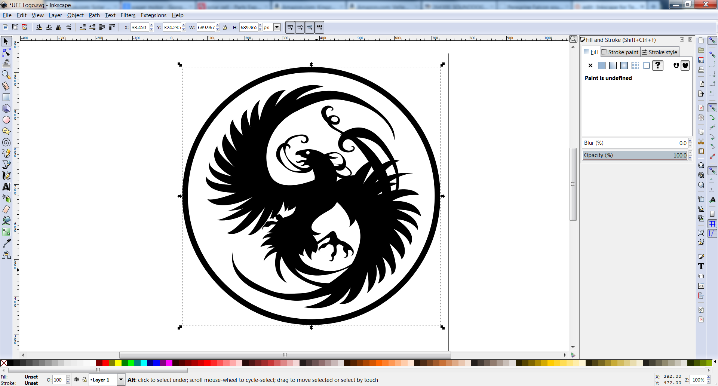Select the Calligraphy tool
The image size is (718, 386).
pos(6,175)
